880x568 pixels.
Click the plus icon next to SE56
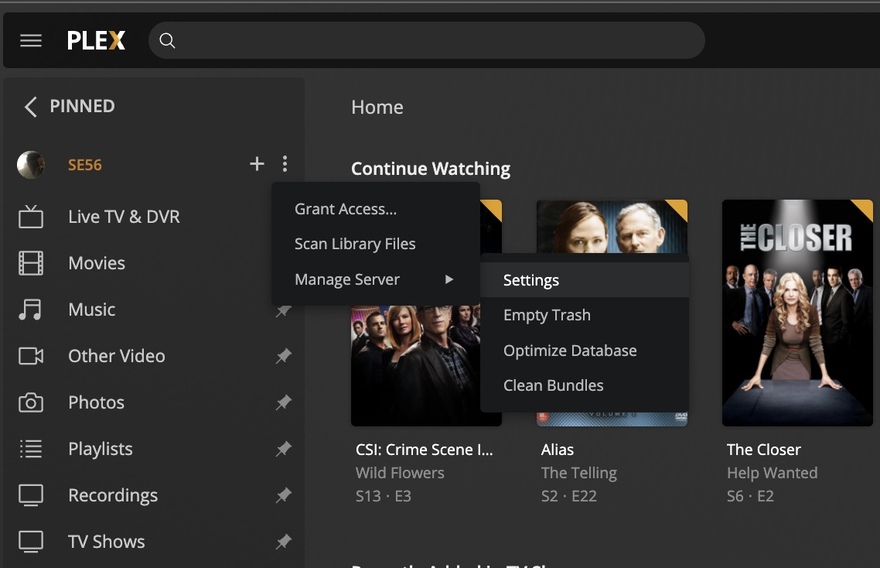tap(257, 164)
